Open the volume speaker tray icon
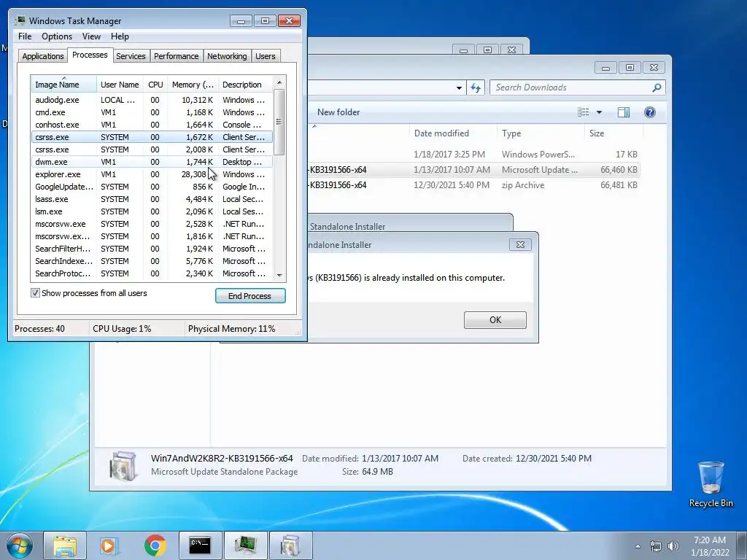This screenshot has height=560, width=747. coord(673,546)
